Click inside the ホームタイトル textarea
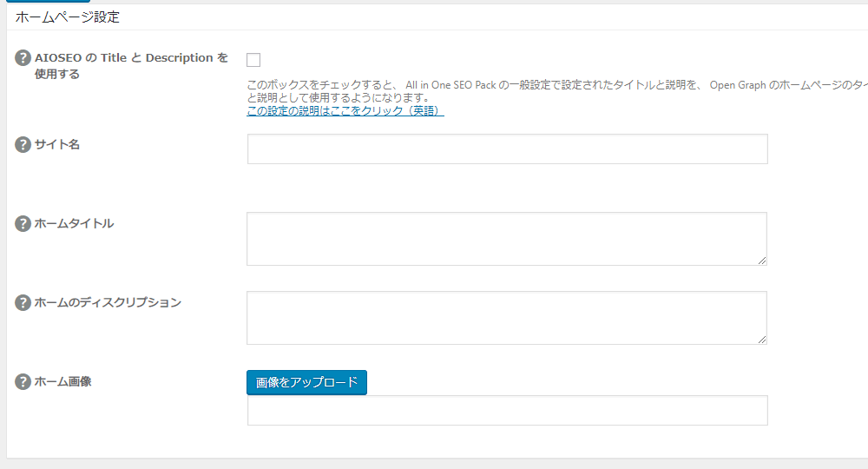This screenshot has width=868, height=469. tap(506, 238)
